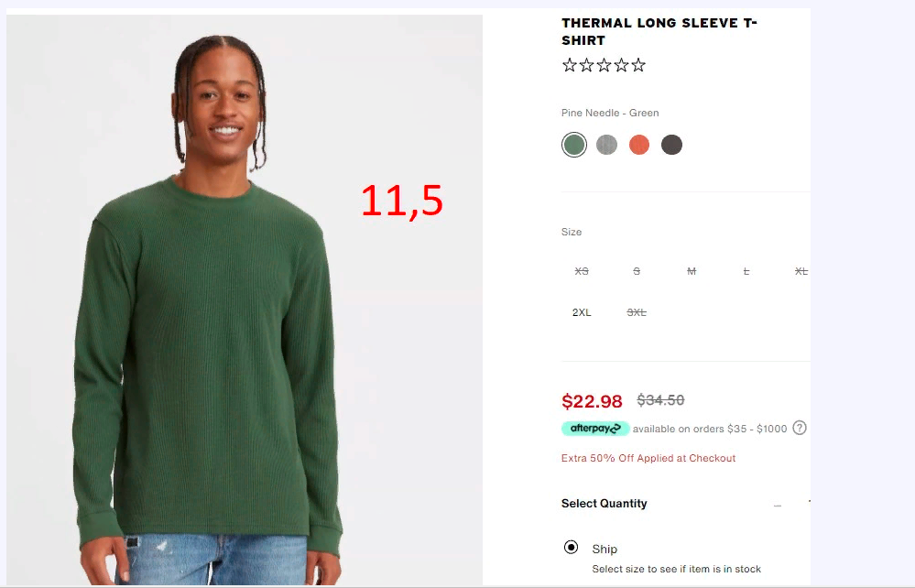The height and width of the screenshot is (588, 915).
Task: Pick the orange-red color swatch
Action: coord(639,145)
